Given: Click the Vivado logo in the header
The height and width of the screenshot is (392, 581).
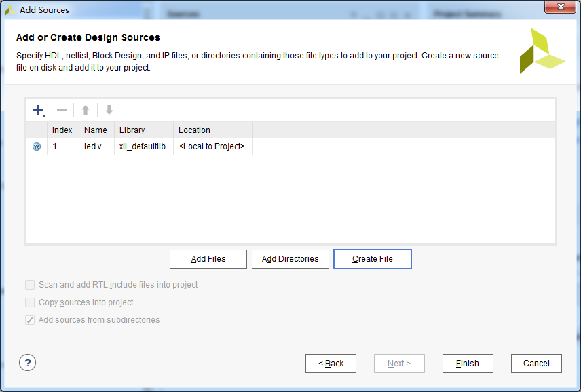Looking at the screenshot, I should click(542, 51).
